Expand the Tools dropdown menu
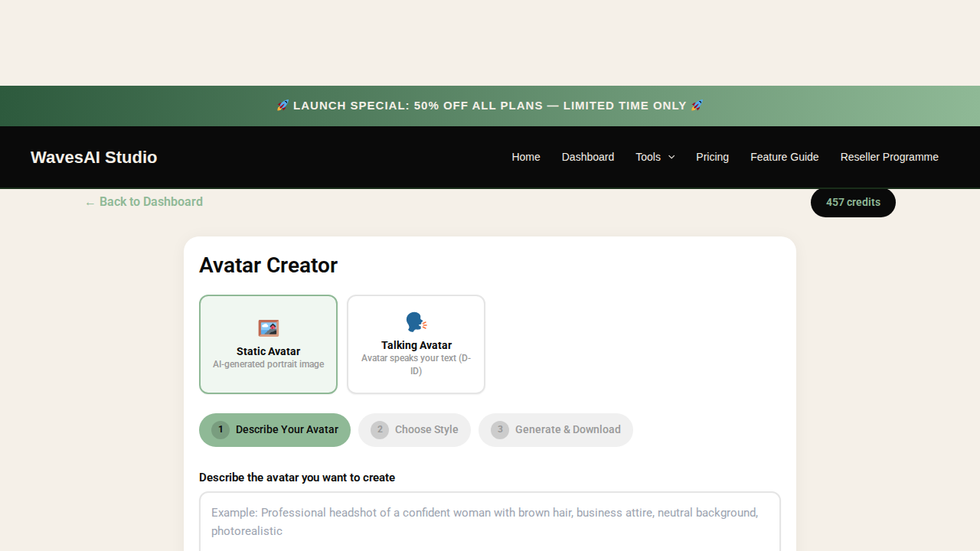 click(x=655, y=157)
